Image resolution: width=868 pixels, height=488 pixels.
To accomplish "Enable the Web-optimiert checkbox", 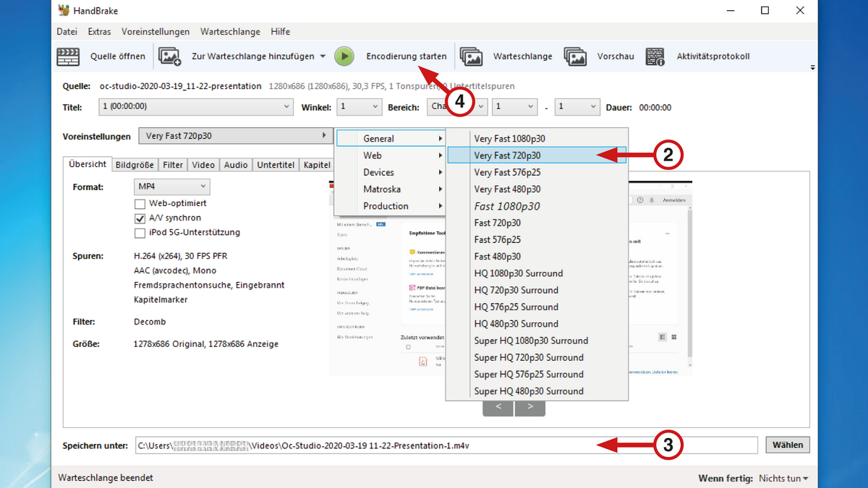I will tap(140, 204).
